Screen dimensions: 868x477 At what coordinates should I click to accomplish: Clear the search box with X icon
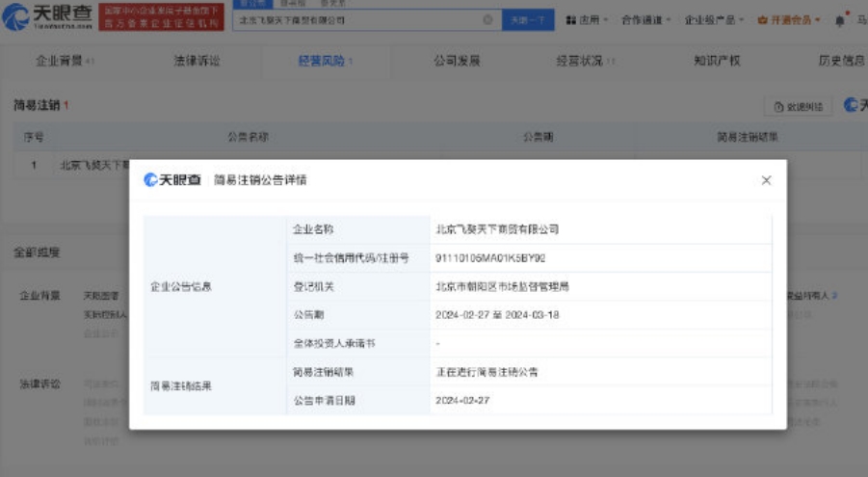coord(487,19)
